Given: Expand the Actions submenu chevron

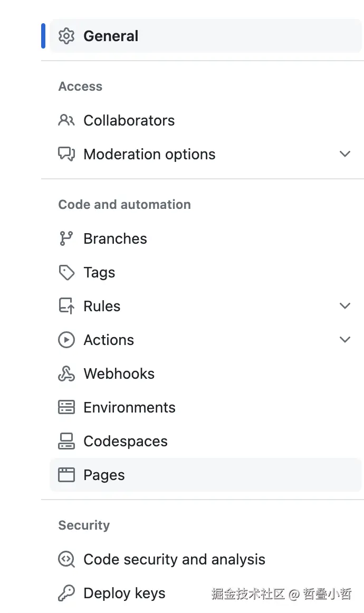Looking at the screenshot, I should click(x=345, y=340).
